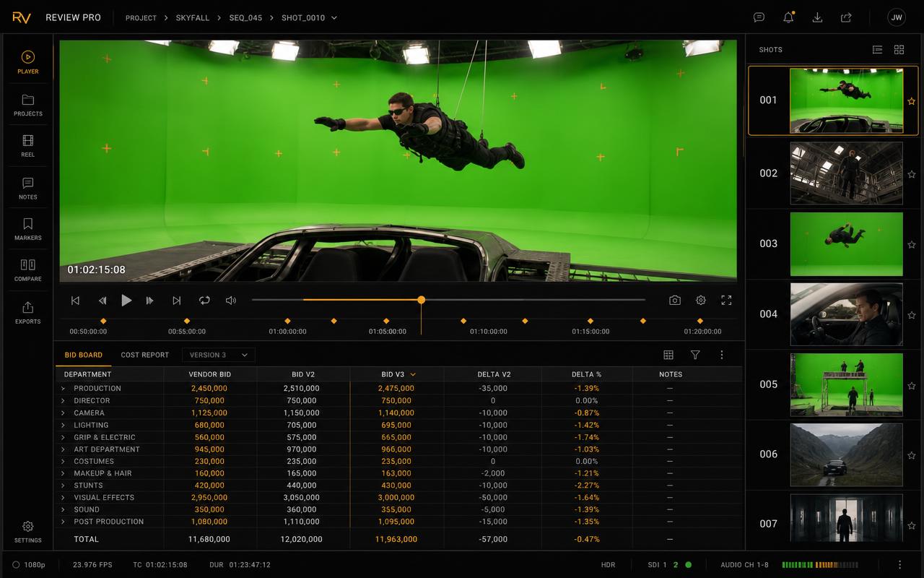Jump to the end of the clip
The height and width of the screenshot is (578, 924).
click(176, 301)
